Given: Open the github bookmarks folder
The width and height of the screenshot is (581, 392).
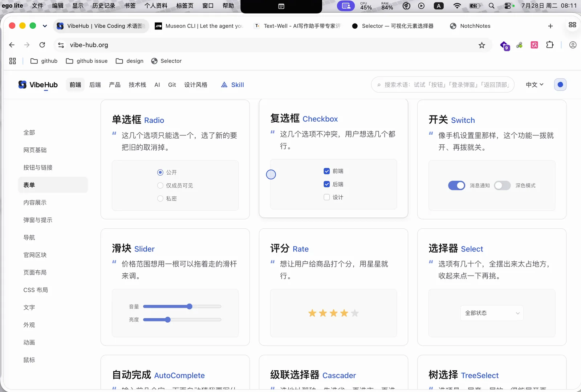Looking at the screenshot, I should click(44, 61).
